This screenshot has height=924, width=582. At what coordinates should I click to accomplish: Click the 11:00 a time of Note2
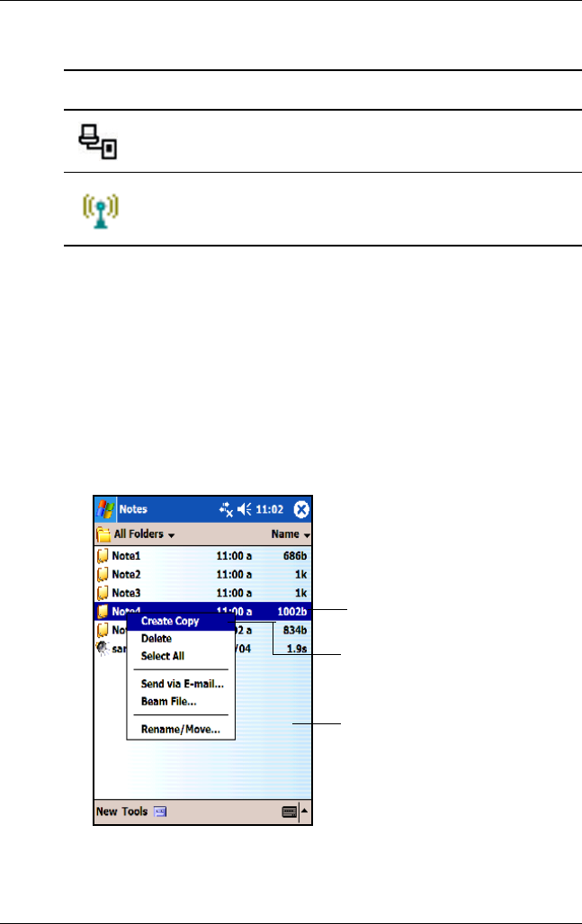(234, 575)
